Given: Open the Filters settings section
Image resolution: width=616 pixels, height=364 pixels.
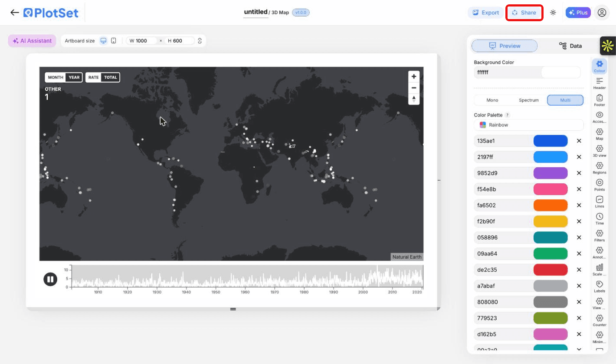Looking at the screenshot, I should coord(600,236).
